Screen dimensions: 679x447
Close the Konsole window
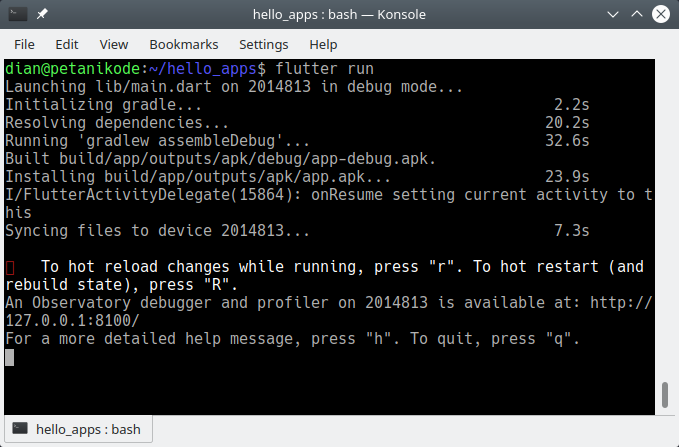(x=660, y=14)
